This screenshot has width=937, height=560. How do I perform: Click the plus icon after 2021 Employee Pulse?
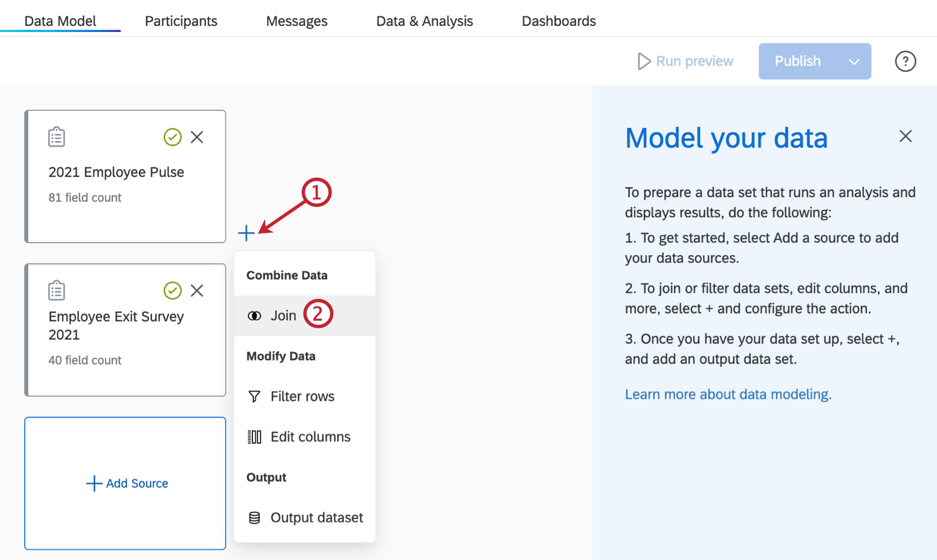pyautogui.click(x=246, y=233)
